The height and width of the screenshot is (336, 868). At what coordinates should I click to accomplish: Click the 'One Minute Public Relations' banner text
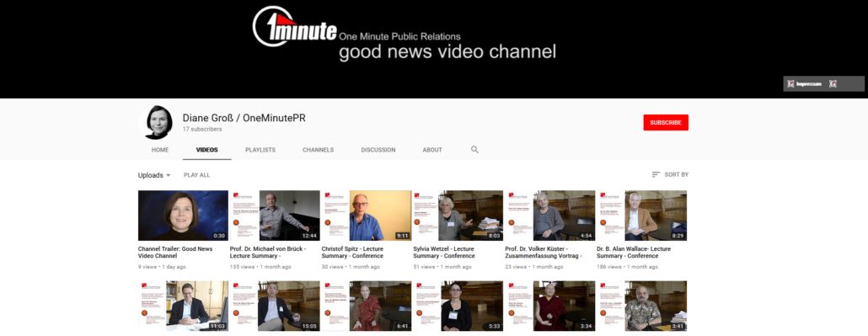pyautogui.click(x=399, y=36)
